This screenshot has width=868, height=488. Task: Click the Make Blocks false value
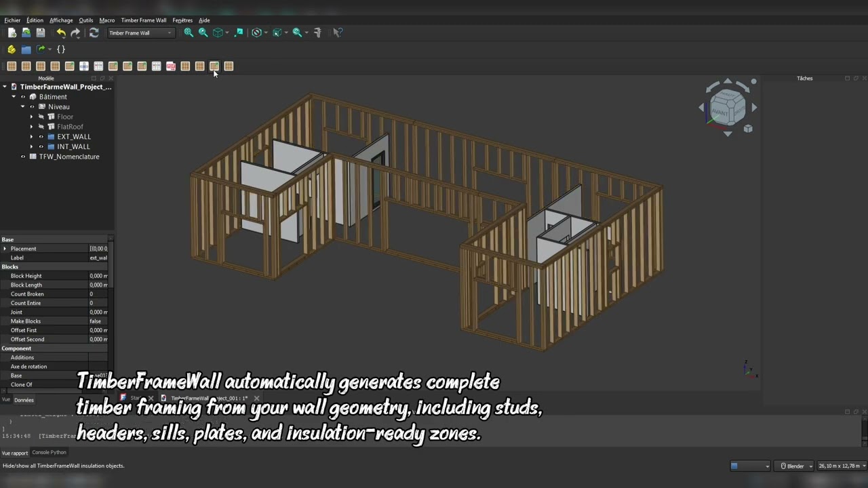[98, 321]
